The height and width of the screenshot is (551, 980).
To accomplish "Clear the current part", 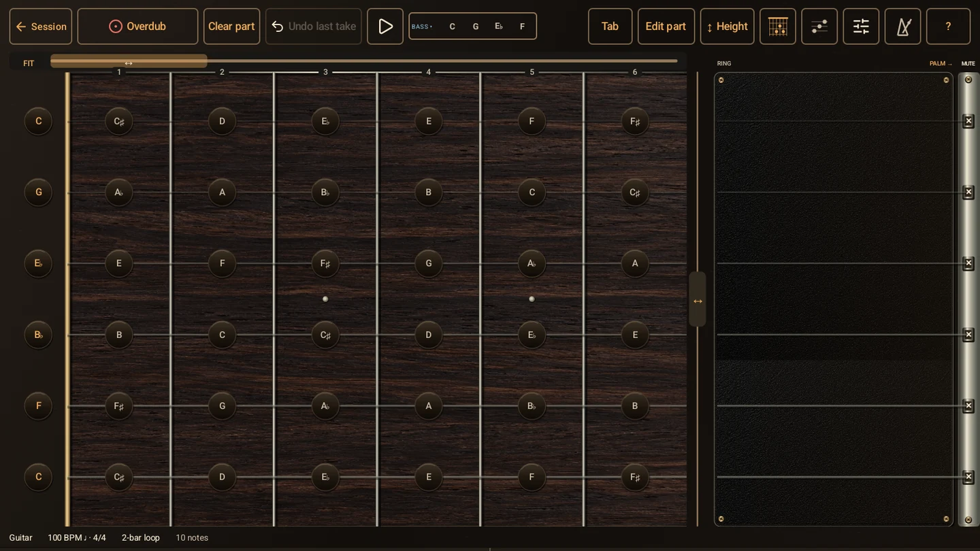I will [x=231, y=27].
